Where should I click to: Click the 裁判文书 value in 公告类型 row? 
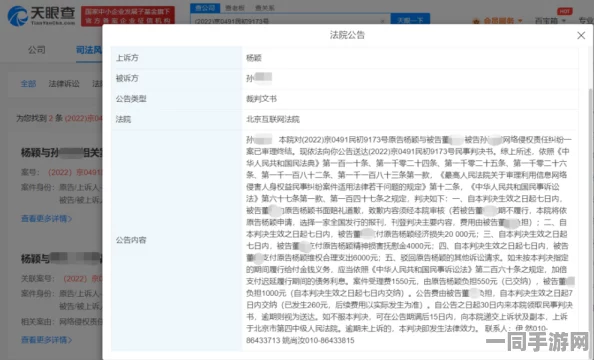coord(261,99)
